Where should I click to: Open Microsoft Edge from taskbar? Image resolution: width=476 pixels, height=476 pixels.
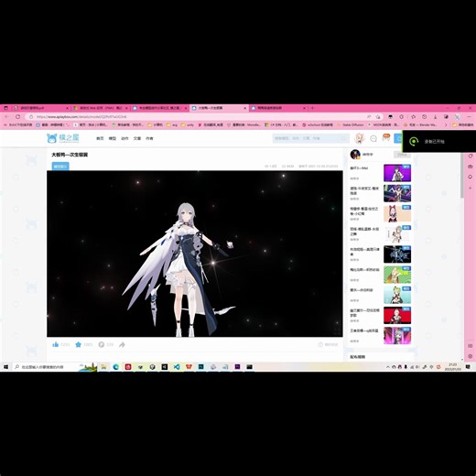point(115,367)
